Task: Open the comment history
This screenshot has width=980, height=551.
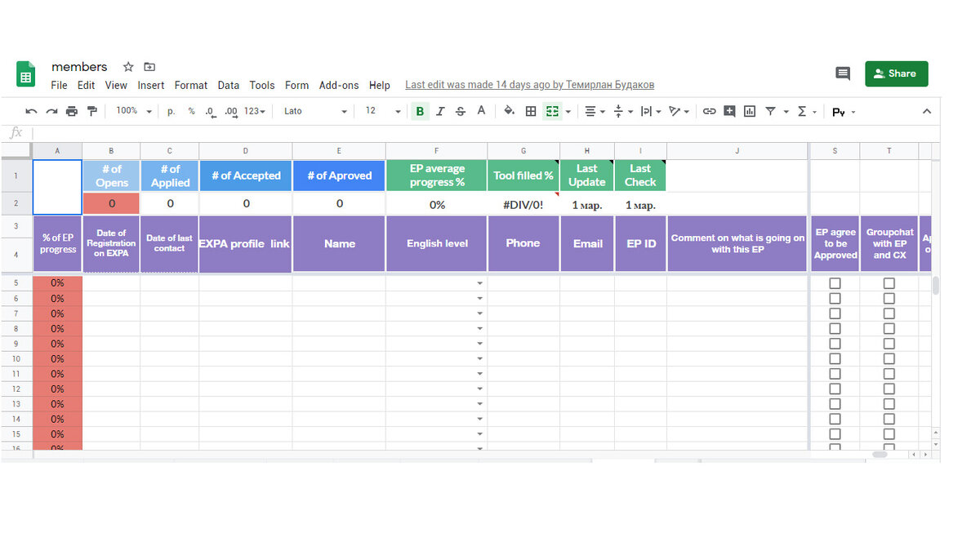Action: tap(843, 73)
